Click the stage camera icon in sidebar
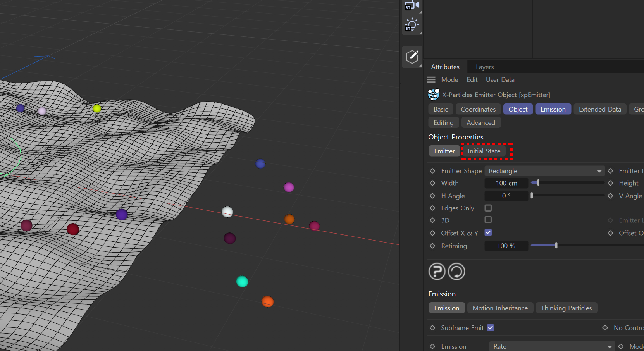644x351 pixels. [x=412, y=6]
